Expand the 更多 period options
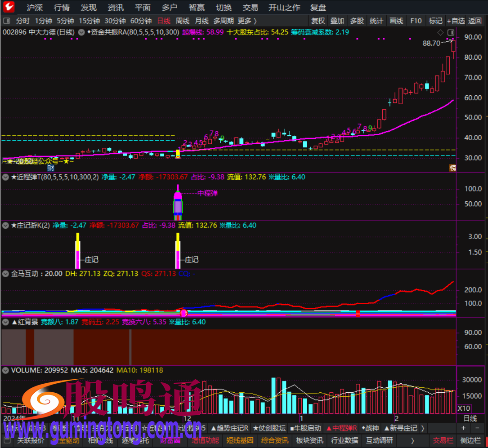This screenshot has height=448, width=488. (x=247, y=21)
